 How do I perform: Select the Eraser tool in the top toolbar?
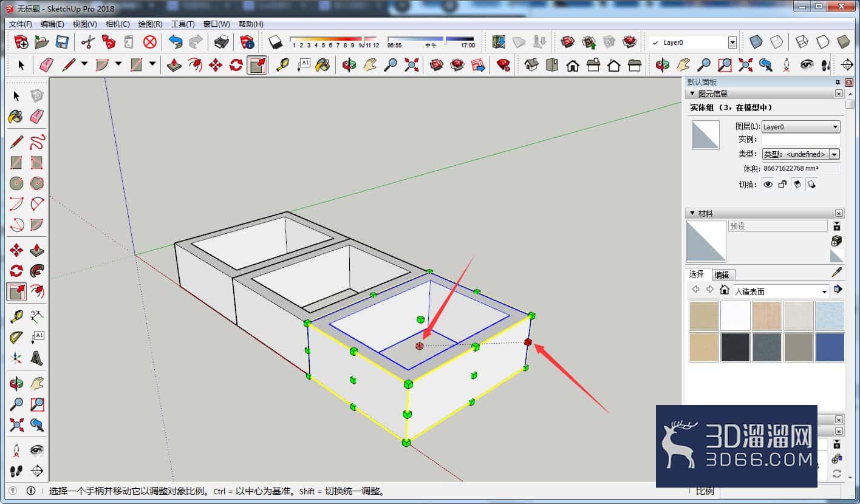pos(46,65)
